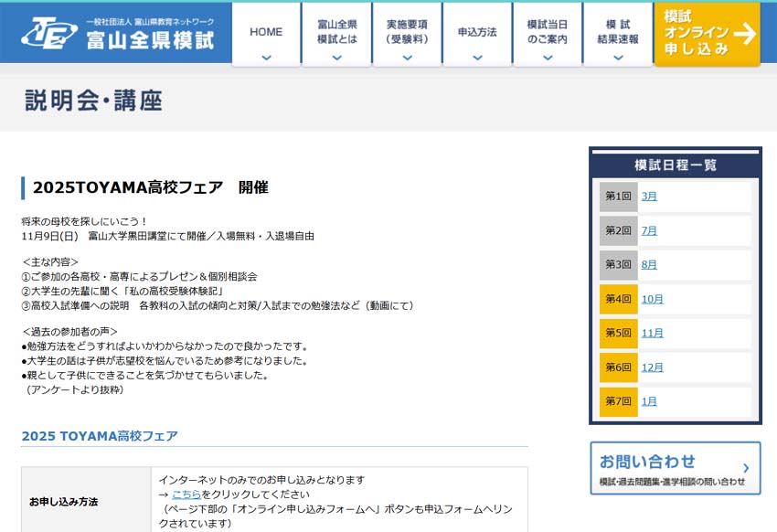The width and height of the screenshot is (777, 532).
Task: Expand the HOME menu chevron
Action: [266, 58]
